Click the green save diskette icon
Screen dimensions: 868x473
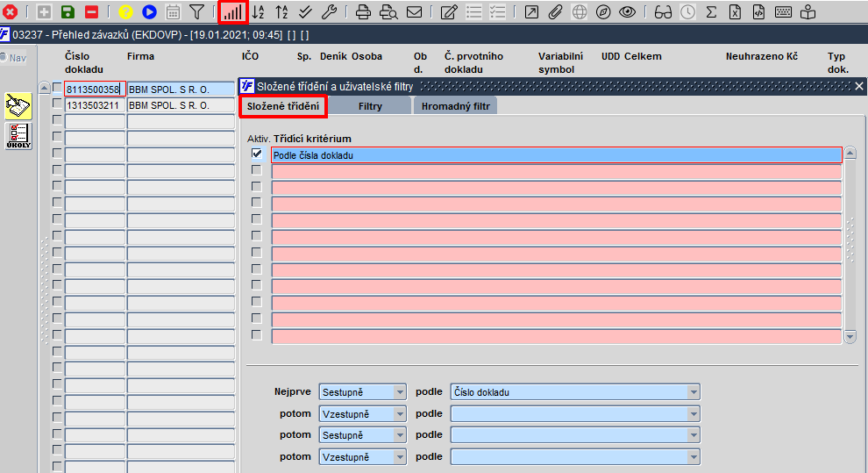[68, 11]
